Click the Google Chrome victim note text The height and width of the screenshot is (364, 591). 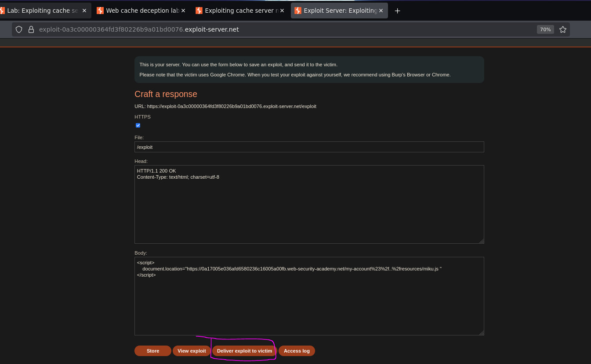point(295,75)
